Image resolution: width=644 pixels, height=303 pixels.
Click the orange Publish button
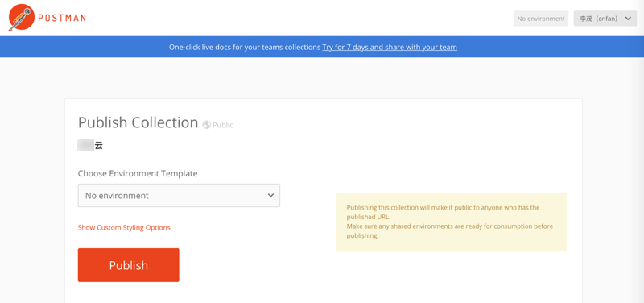tap(129, 265)
